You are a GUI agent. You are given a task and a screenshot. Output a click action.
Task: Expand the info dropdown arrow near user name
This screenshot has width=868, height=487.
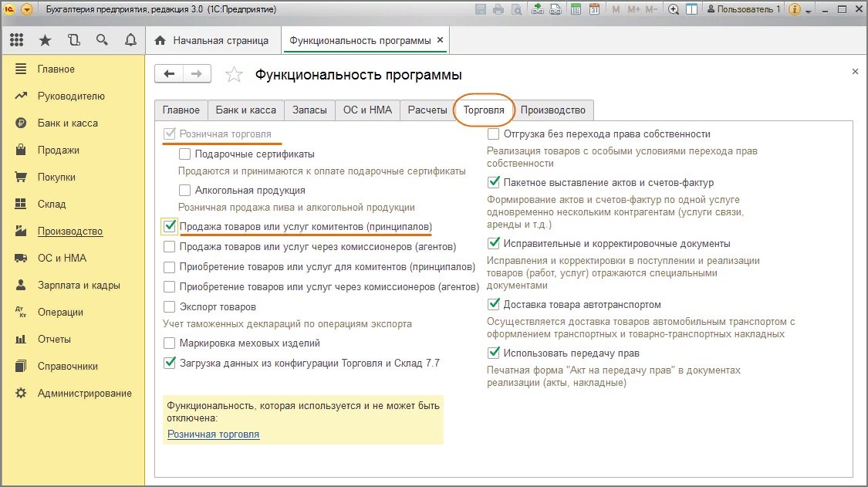point(809,10)
